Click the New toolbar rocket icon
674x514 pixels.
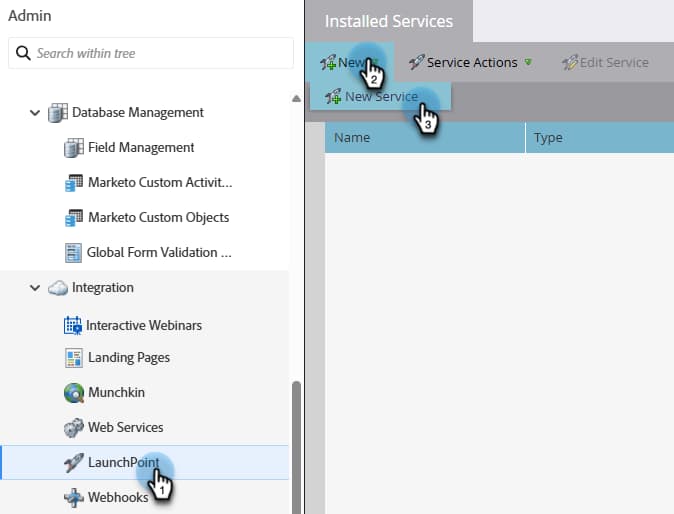[x=328, y=63]
